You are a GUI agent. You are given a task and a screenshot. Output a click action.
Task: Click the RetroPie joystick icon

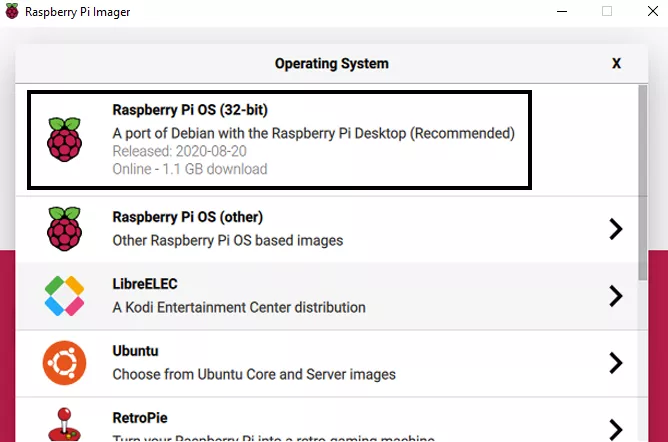64,424
